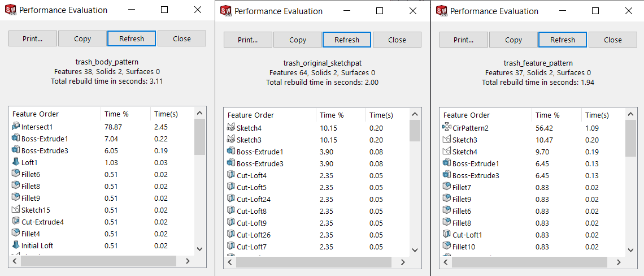Click the Initial Loft feature icon

pyautogui.click(x=16, y=245)
